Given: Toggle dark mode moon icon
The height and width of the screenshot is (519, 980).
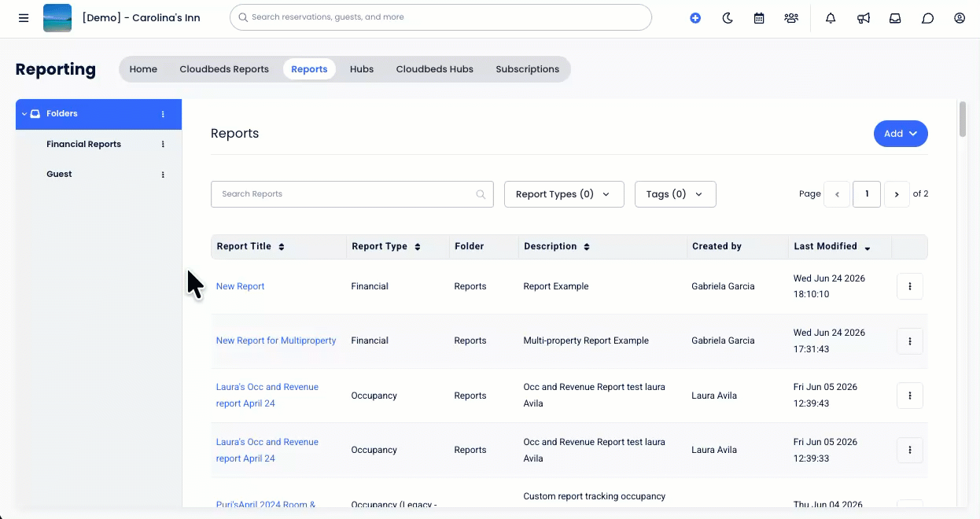Looking at the screenshot, I should (x=728, y=17).
